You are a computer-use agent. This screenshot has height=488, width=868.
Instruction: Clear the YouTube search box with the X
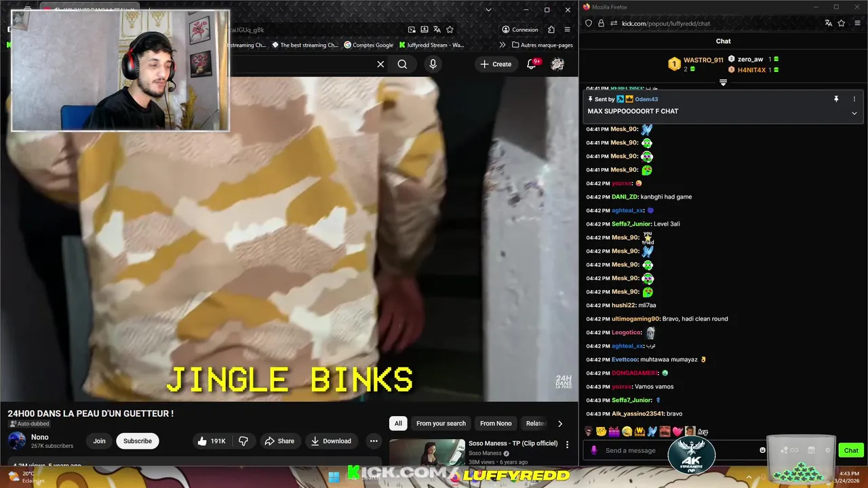coord(380,64)
